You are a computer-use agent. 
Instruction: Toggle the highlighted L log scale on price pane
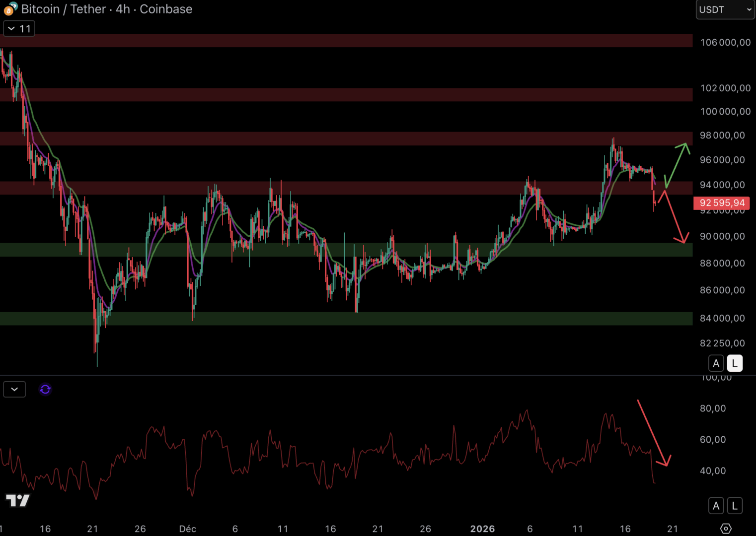coord(735,363)
